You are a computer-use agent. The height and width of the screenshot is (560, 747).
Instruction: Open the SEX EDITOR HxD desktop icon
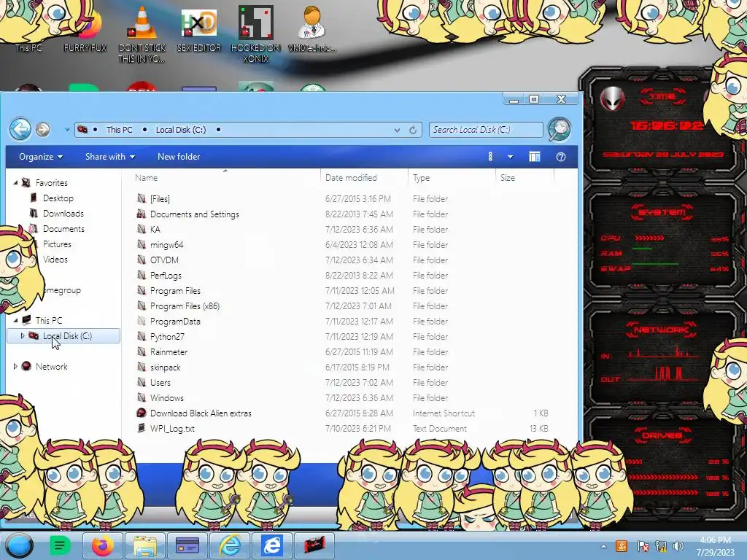pyautogui.click(x=198, y=23)
